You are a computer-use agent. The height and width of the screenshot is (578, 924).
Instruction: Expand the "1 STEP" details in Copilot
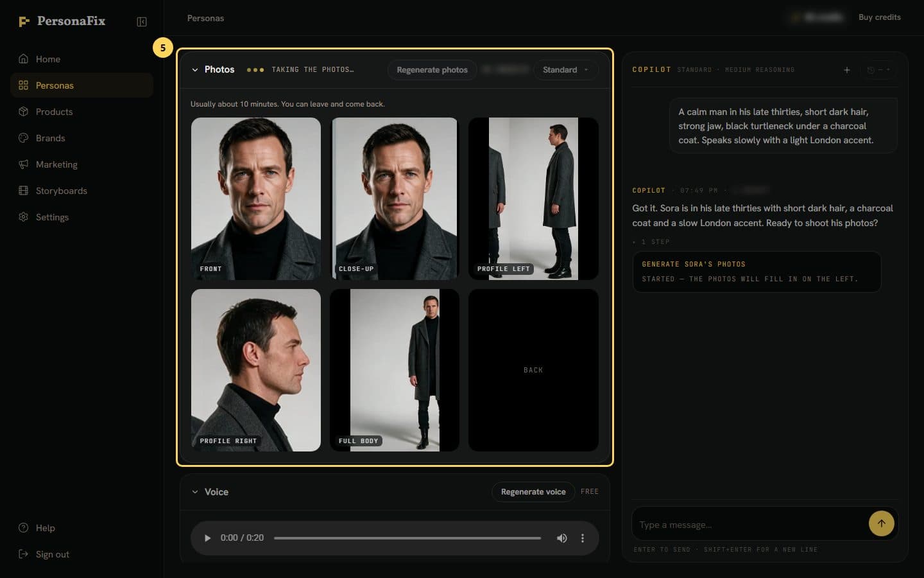click(651, 242)
